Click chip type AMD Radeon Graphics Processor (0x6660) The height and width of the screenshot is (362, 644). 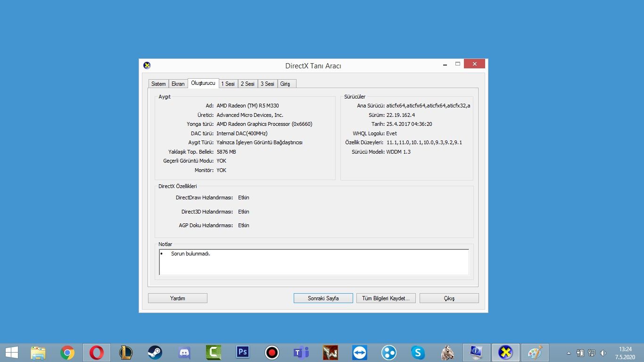point(264,124)
